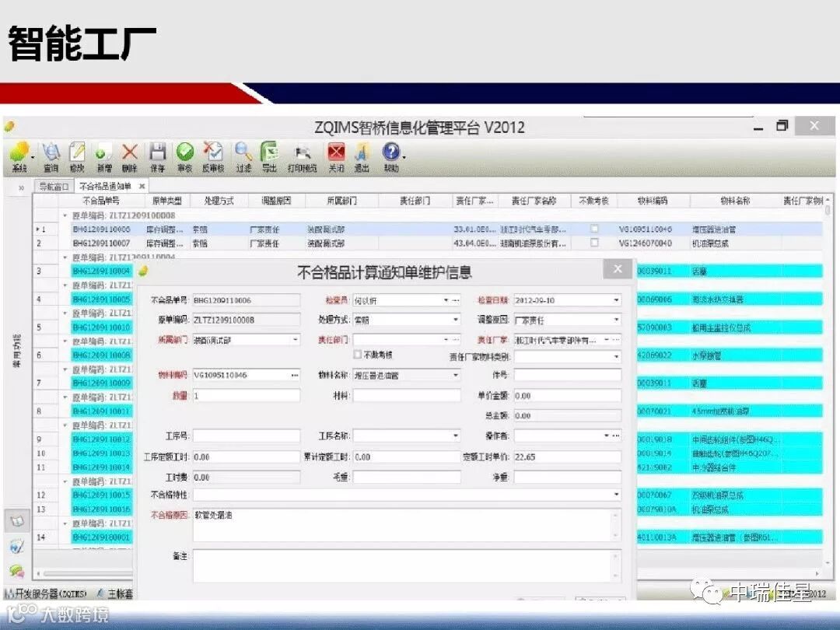This screenshot has height=630, width=840.
Task: Open the 系统 menu icon in toolbar
Action: coord(19,156)
